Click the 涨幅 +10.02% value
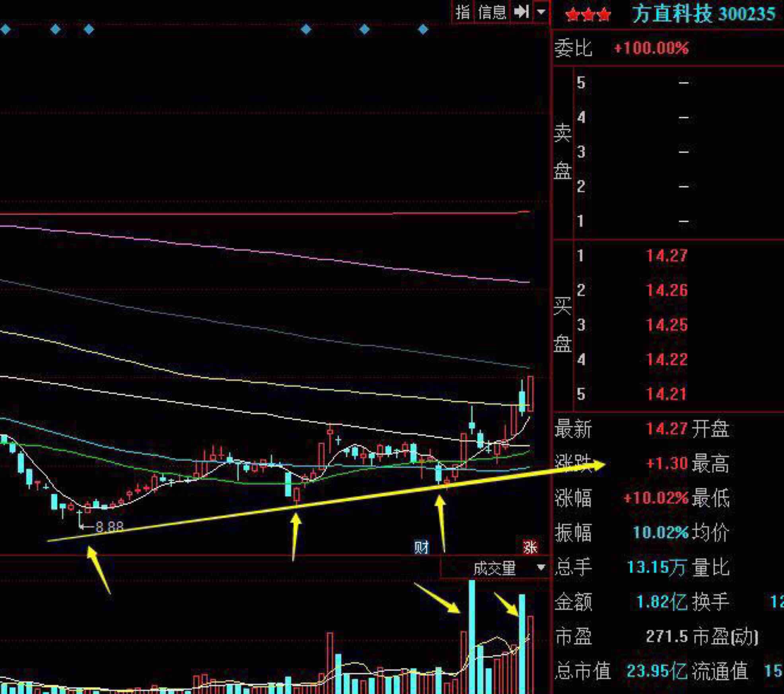 pos(656,498)
